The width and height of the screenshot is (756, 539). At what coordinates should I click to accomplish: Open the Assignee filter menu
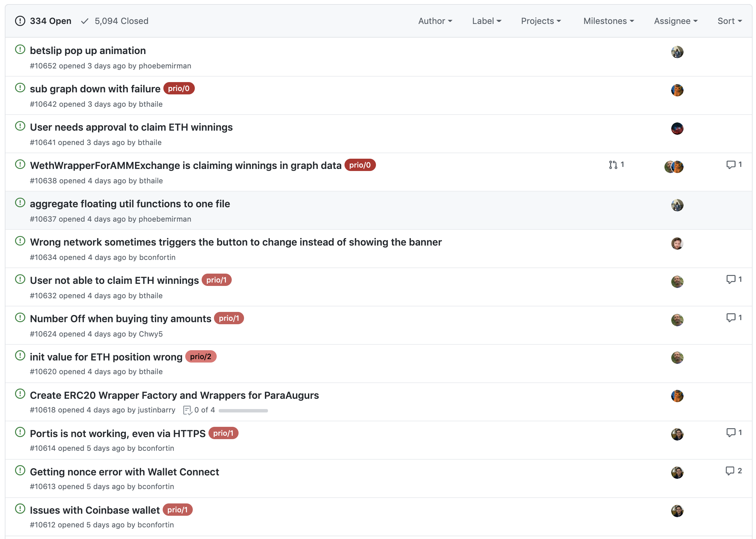pyautogui.click(x=675, y=21)
